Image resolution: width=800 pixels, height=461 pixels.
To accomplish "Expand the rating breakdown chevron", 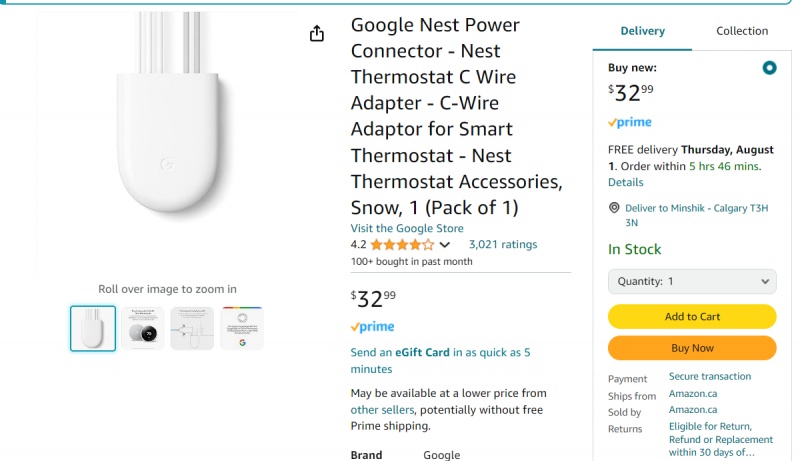I will (445, 245).
